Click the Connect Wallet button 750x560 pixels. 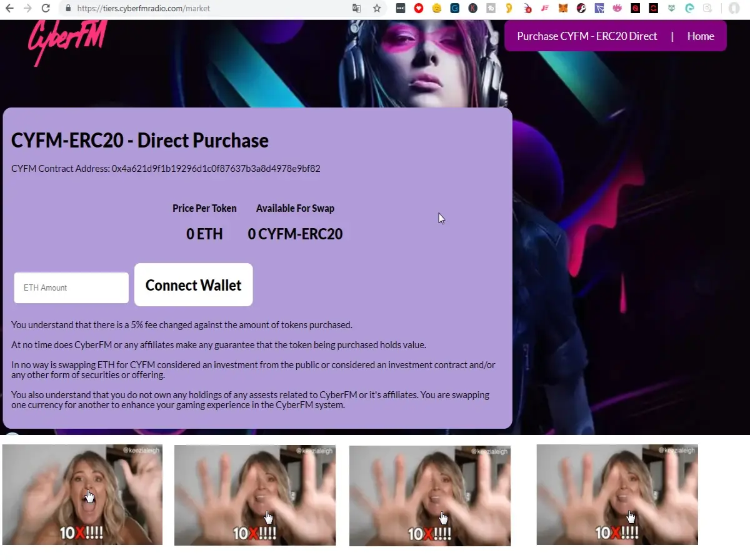coord(193,285)
